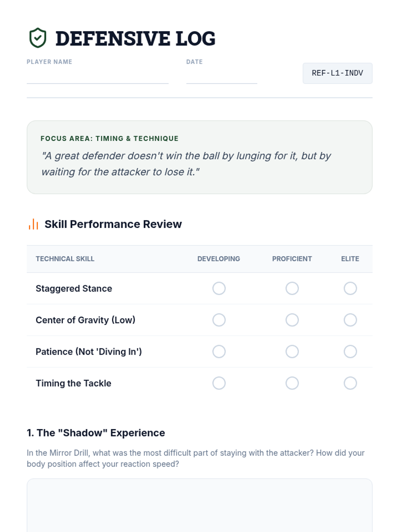Choose Elite for Patience row
The height and width of the screenshot is (532, 399).
pyautogui.click(x=350, y=351)
